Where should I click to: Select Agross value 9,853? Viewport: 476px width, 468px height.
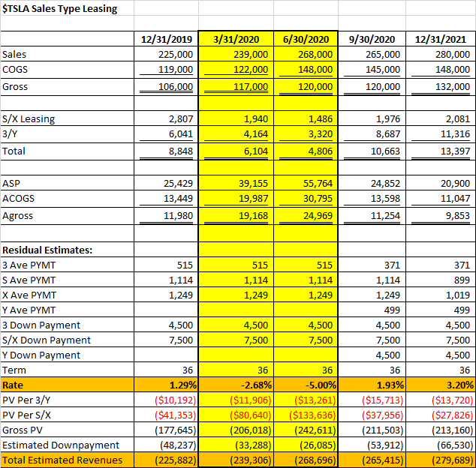(458, 216)
